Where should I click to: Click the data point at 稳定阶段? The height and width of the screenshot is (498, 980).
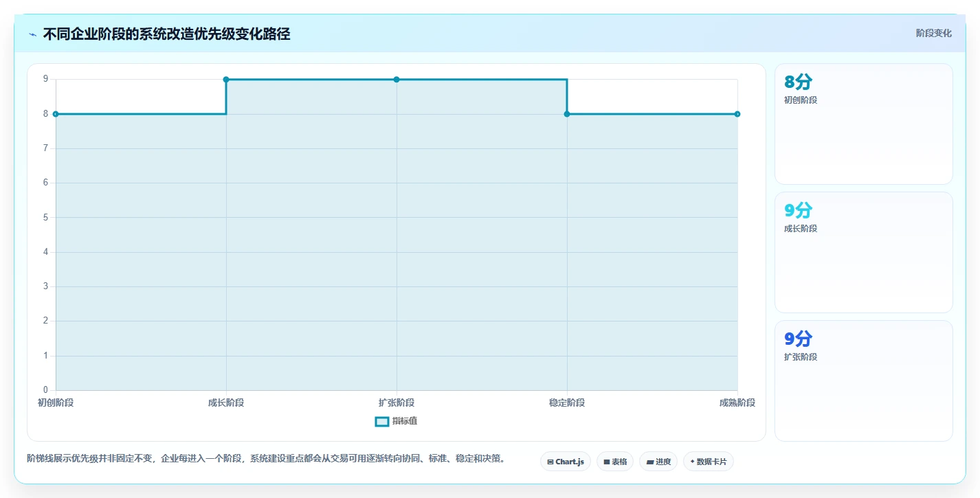567,114
